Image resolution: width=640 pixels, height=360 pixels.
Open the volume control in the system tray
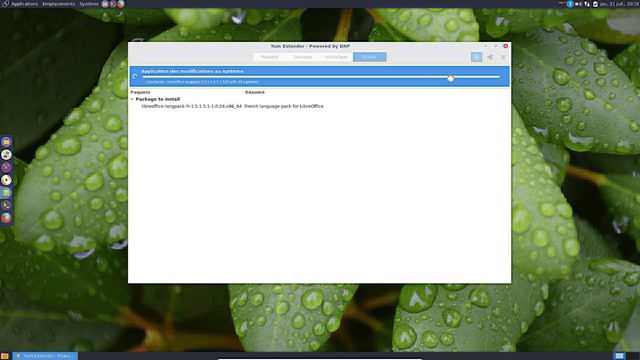tap(578, 4)
